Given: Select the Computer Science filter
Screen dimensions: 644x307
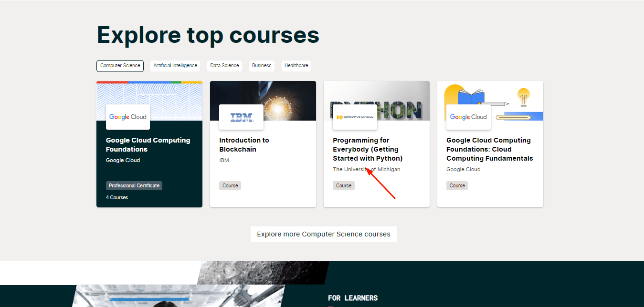Looking at the screenshot, I should coord(120,66).
